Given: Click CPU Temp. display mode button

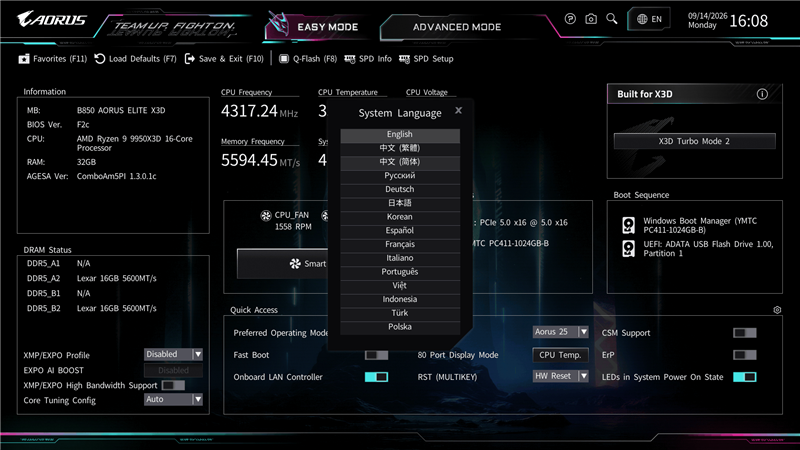Looking at the screenshot, I should pyautogui.click(x=560, y=355).
